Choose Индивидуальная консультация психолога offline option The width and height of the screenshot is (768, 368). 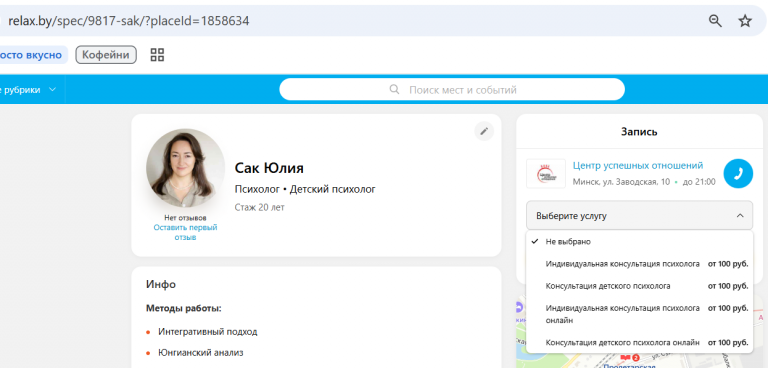[639, 264]
